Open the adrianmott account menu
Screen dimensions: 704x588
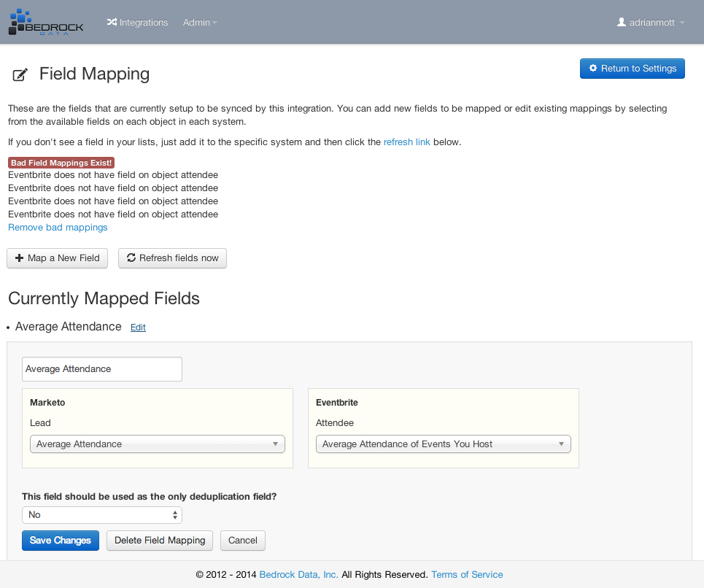point(651,22)
